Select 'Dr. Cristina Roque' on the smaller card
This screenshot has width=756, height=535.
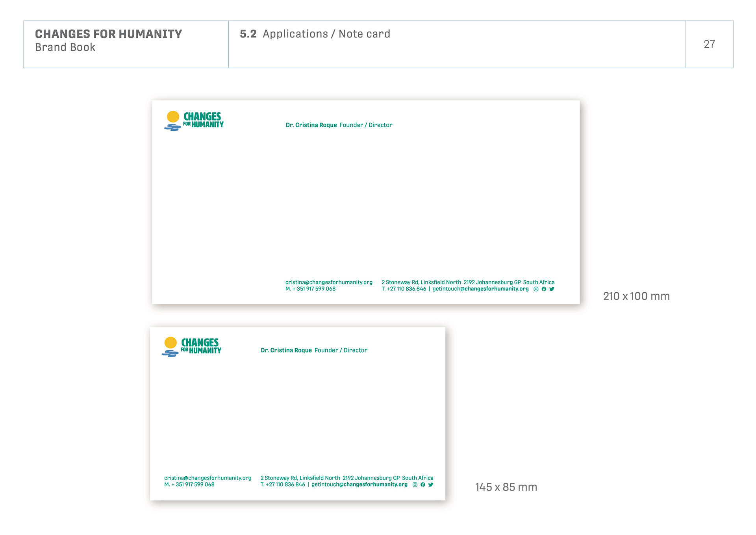pyautogui.click(x=286, y=351)
